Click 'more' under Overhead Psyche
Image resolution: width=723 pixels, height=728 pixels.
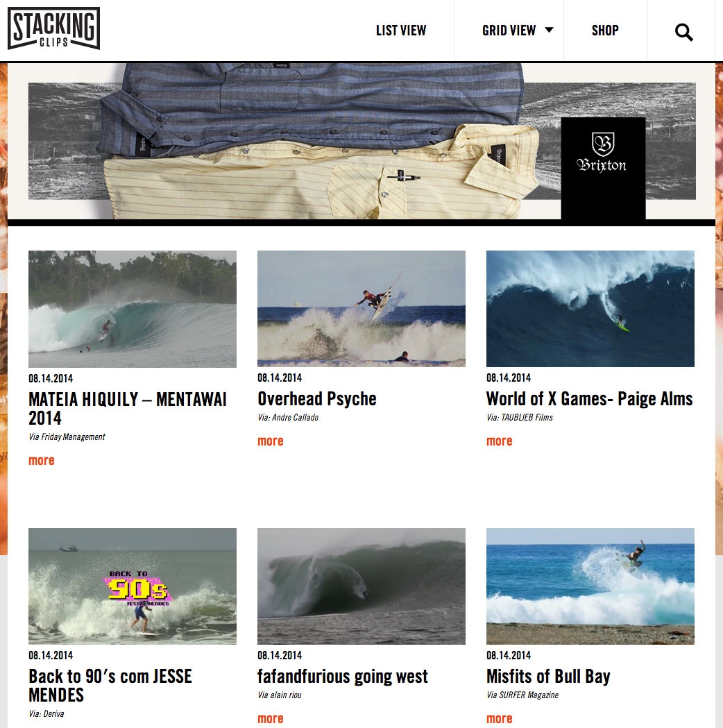click(271, 441)
